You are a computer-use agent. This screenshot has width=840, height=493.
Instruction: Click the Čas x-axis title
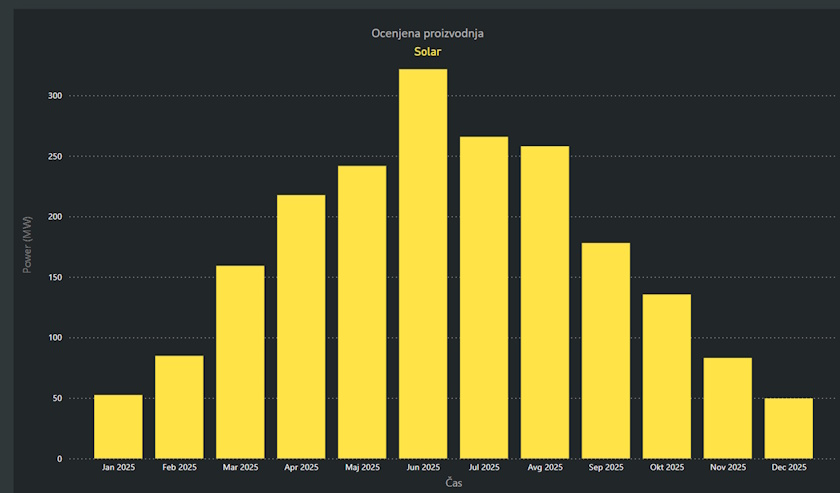coord(454,483)
